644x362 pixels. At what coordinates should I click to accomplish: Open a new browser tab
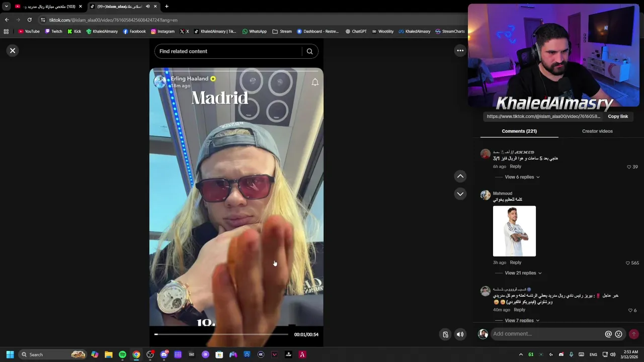167,7
